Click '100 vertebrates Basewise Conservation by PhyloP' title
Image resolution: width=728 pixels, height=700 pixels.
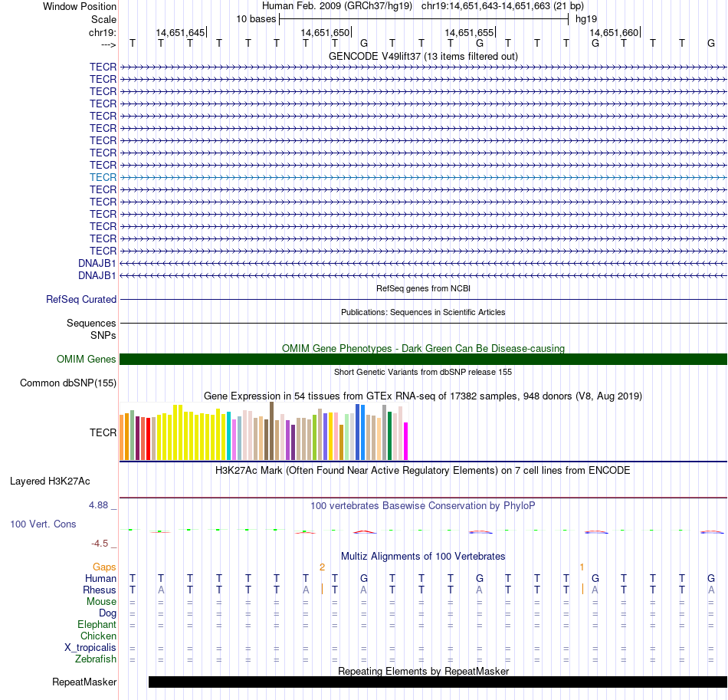(x=423, y=506)
